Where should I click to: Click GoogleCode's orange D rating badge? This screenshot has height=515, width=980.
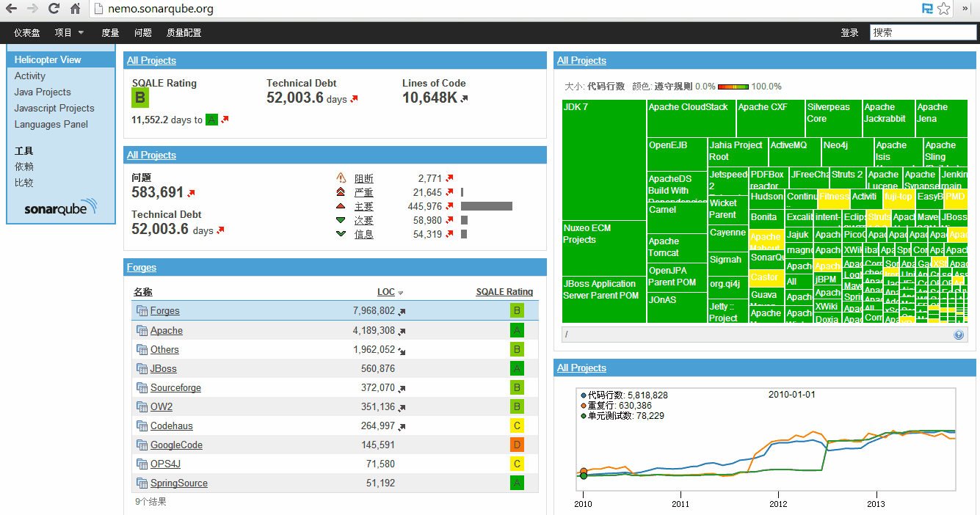[x=518, y=445]
